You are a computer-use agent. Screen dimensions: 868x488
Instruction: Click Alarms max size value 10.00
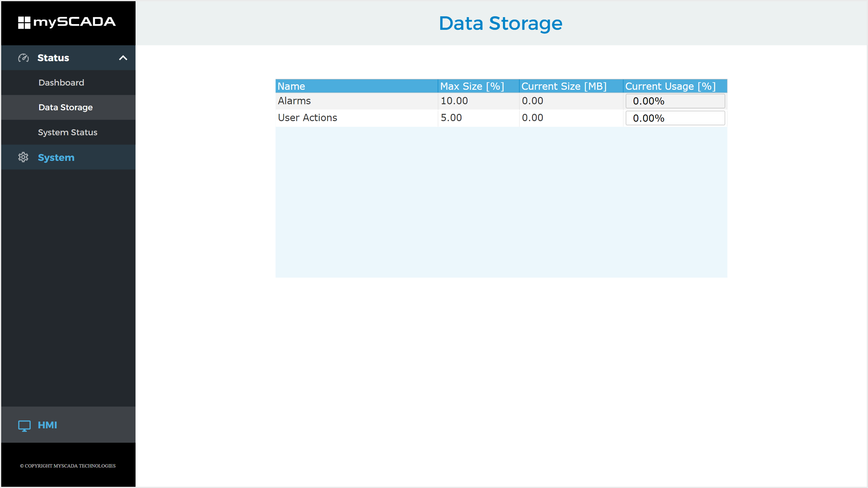454,101
